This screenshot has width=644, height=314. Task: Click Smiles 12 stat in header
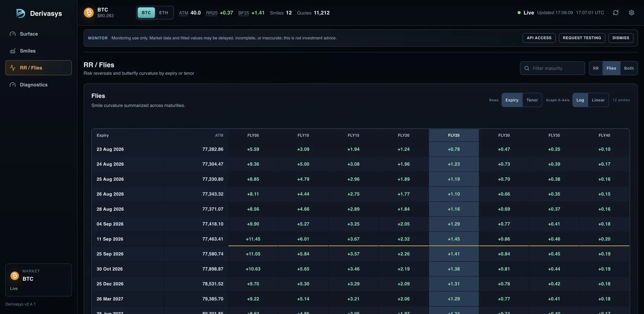(281, 13)
